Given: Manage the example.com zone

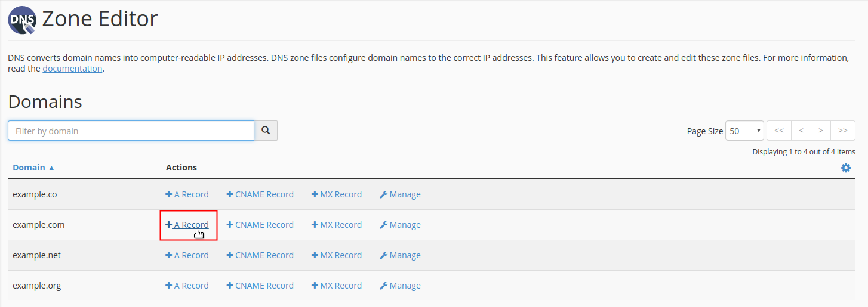Looking at the screenshot, I should (x=400, y=225).
